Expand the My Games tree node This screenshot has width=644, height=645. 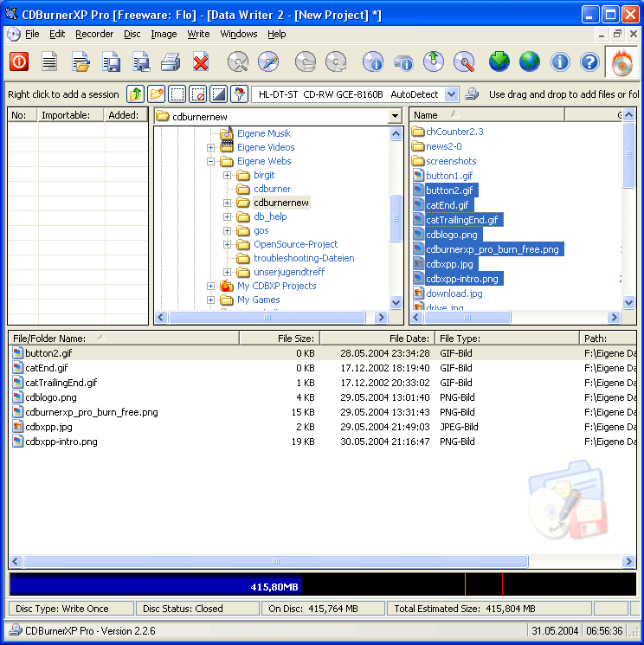click(x=210, y=300)
